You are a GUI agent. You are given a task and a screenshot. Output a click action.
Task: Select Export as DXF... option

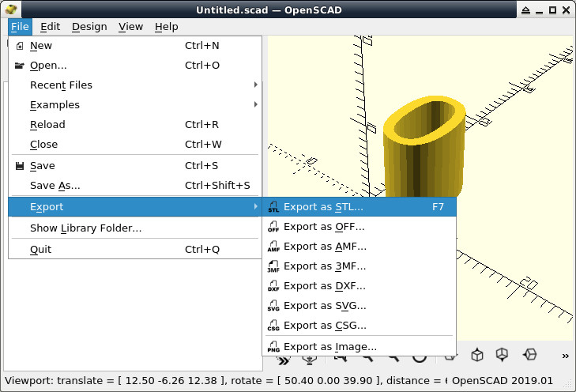tap(360, 286)
